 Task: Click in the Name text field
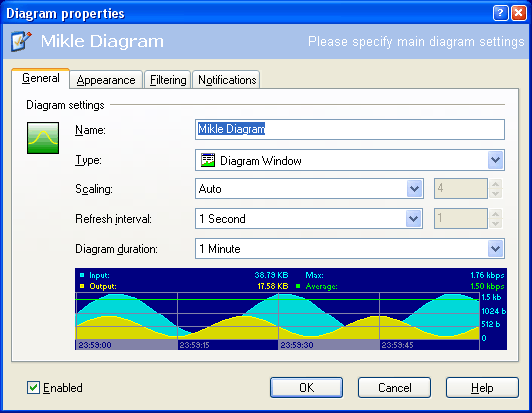coord(350,129)
